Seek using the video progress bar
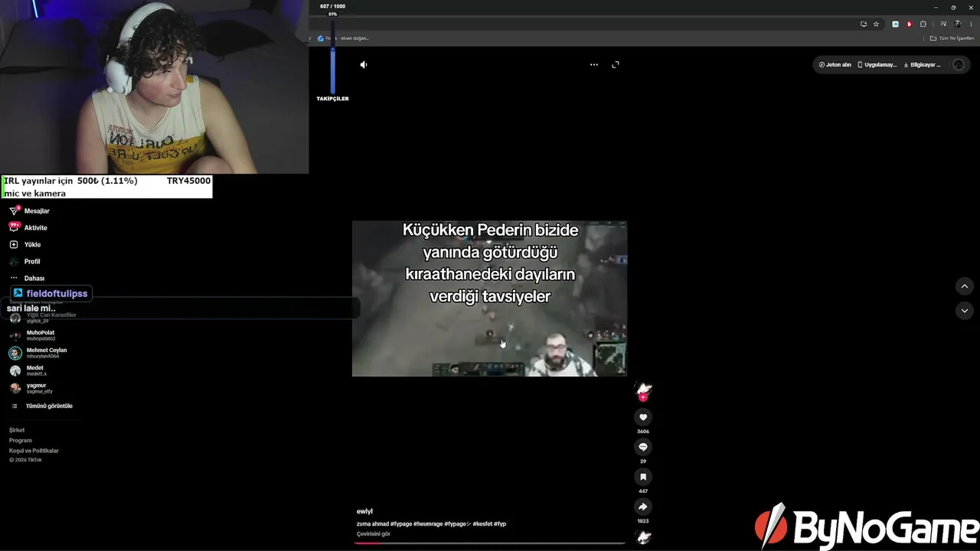The width and height of the screenshot is (980, 551). 490,543
